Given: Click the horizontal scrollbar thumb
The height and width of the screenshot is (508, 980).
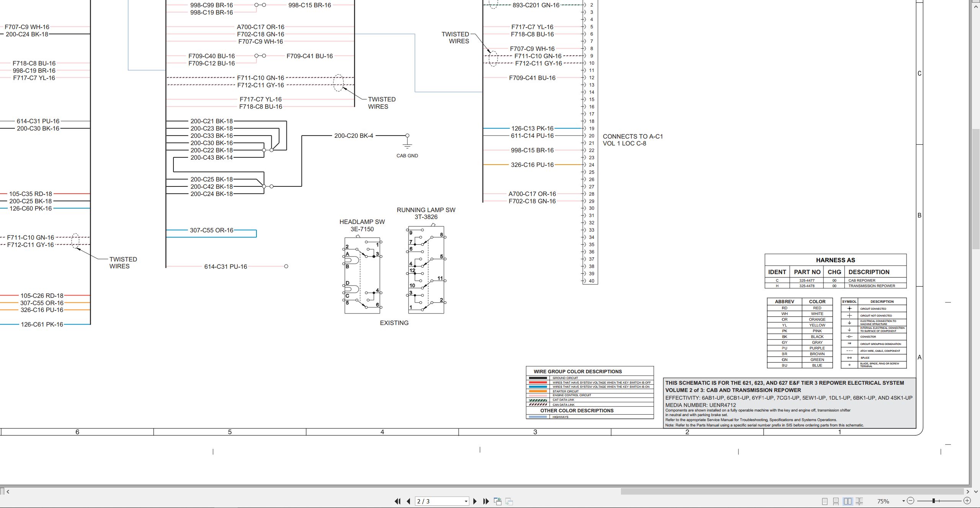Looking at the screenshot, I should tap(792, 491).
